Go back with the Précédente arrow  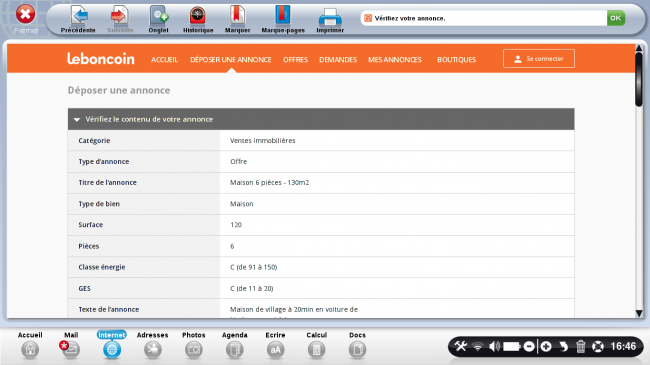(78, 19)
